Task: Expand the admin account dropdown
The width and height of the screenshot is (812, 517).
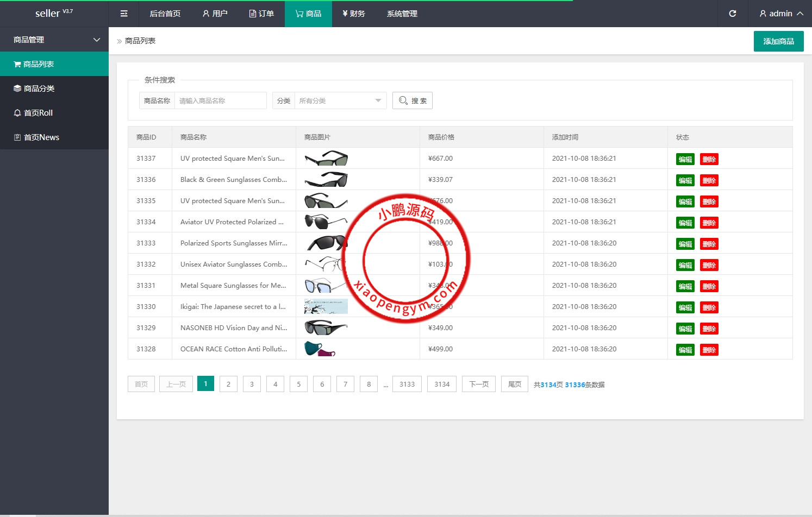Action: pos(781,14)
